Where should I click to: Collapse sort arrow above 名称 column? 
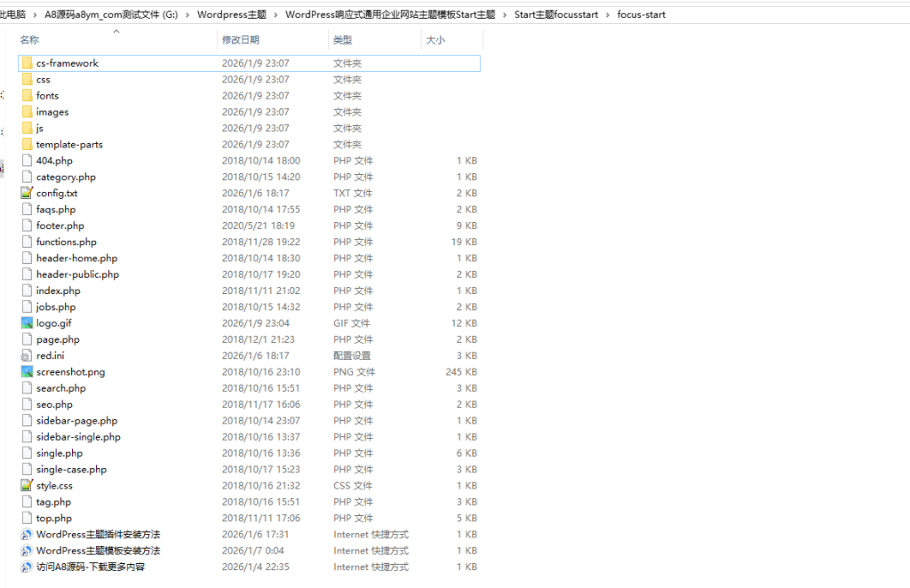click(x=116, y=32)
